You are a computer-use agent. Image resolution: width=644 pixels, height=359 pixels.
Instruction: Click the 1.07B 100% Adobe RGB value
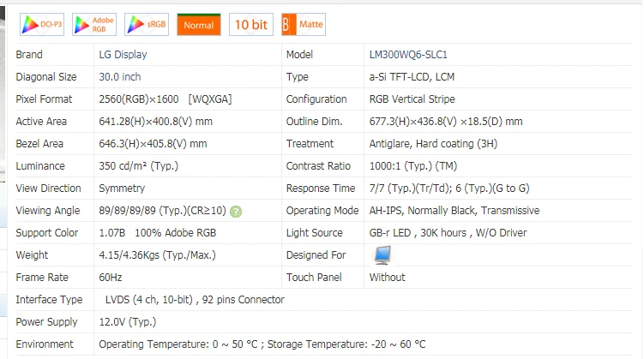tap(157, 233)
